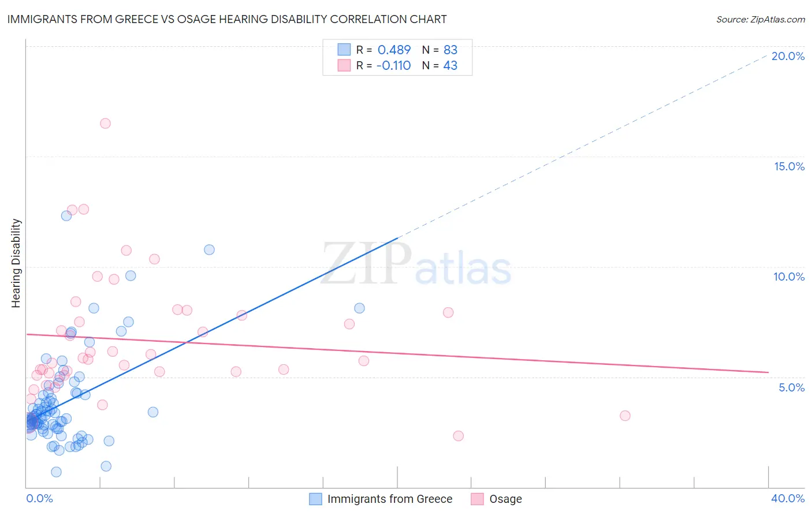Toggle the Osage series legend label

(505, 499)
